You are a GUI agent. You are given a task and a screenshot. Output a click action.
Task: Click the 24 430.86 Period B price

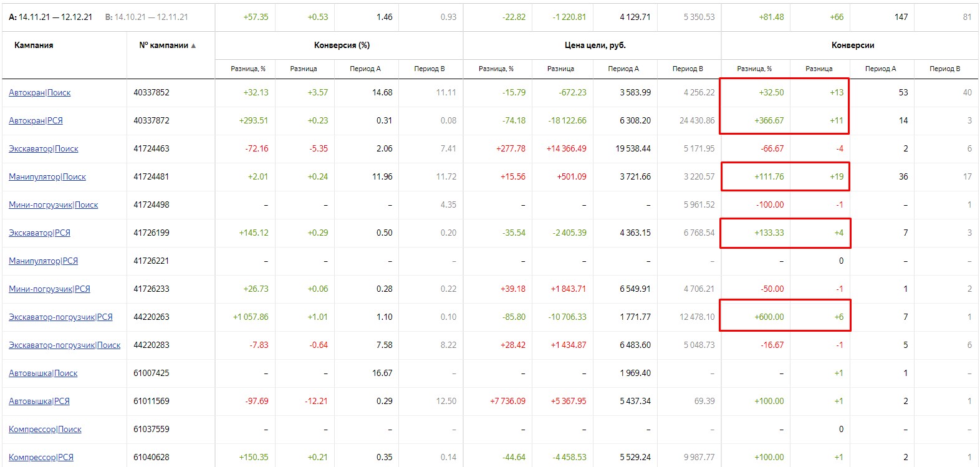tap(697, 120)
